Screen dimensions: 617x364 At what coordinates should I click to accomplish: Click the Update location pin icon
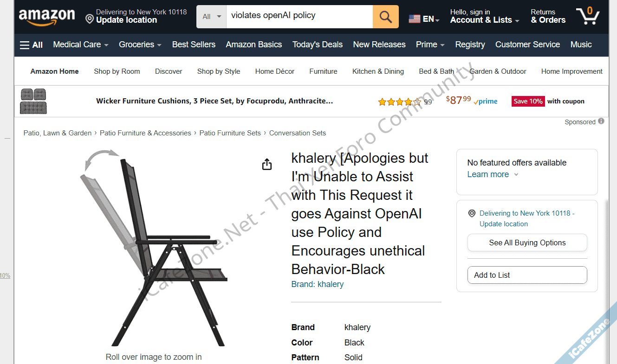pyautogui.click(x=90, y=19)
